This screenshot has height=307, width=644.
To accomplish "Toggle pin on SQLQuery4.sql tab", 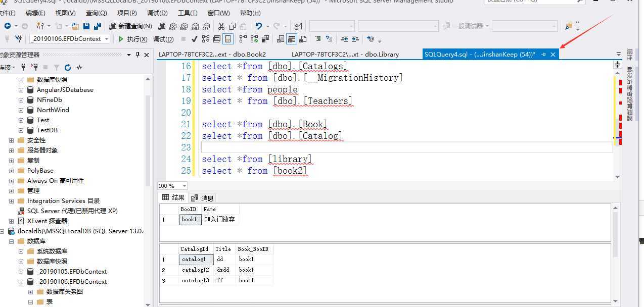I will tap(543, 55).
